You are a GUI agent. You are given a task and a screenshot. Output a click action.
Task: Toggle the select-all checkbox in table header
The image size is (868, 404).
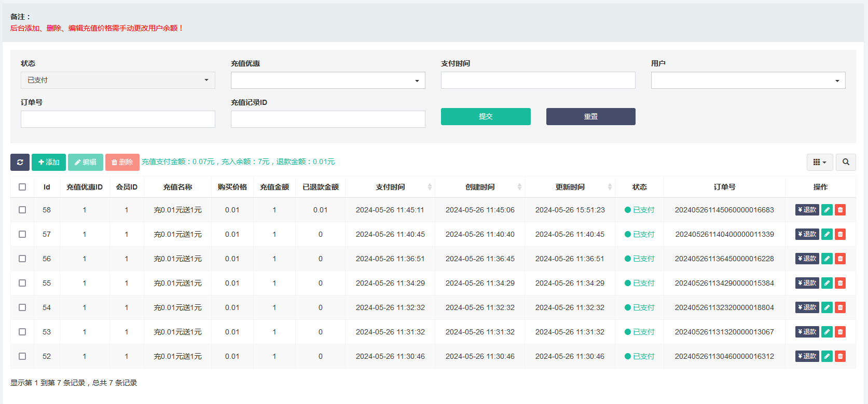pyautogui.click(x=22, y=187)
